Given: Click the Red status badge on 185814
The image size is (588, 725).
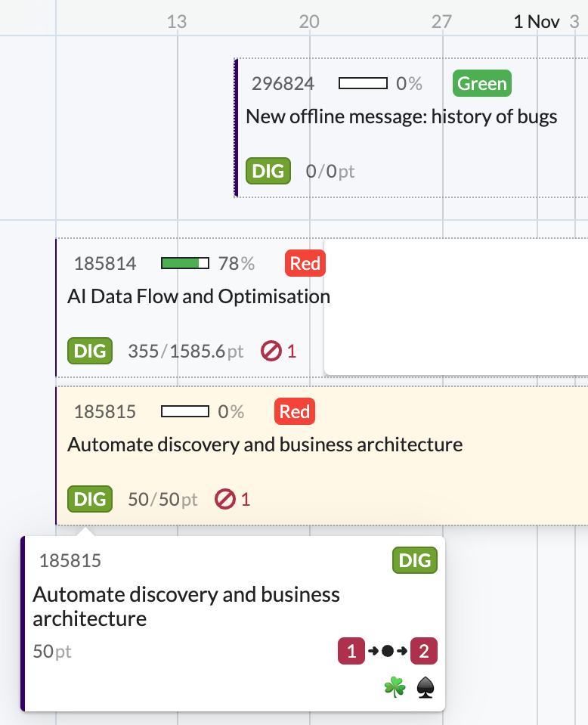Looking at the screenshot, I should click(x=305, y=263).
